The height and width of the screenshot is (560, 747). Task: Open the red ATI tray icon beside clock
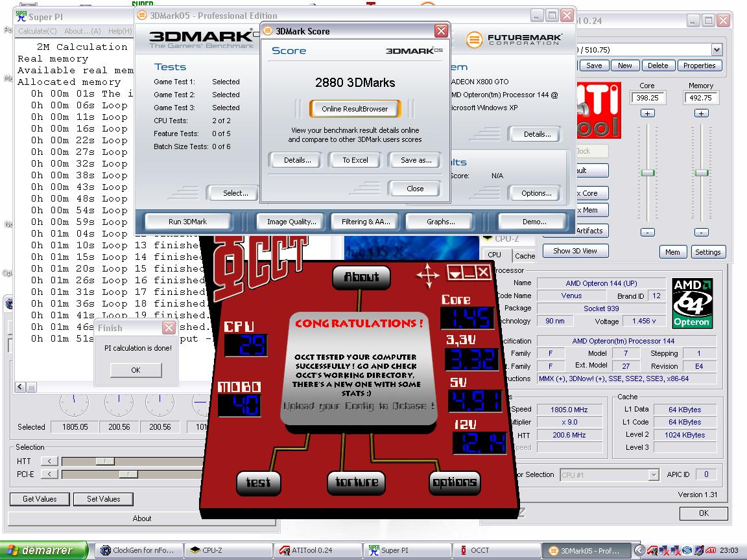[x=710, y=550]
